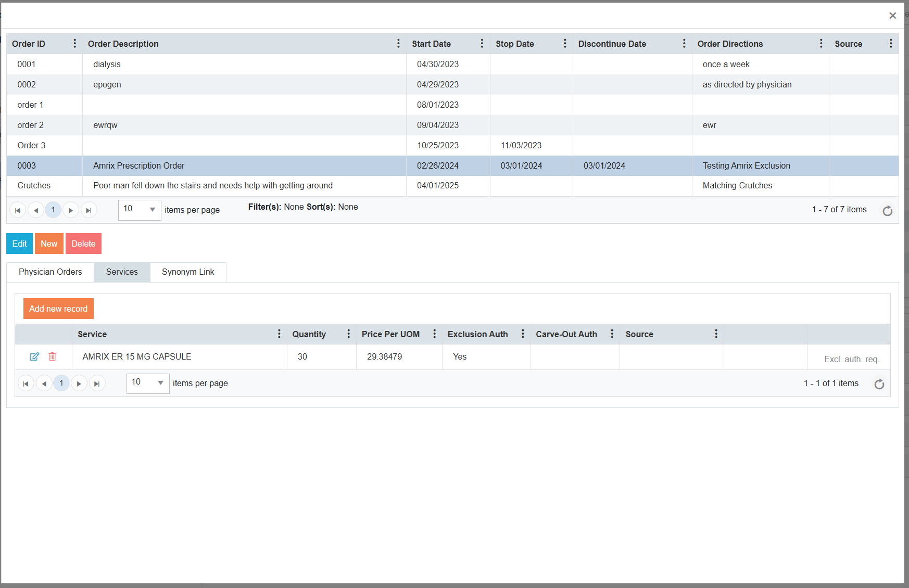
Task: Select the ewrqw order row
Action: tap(452, 125)
